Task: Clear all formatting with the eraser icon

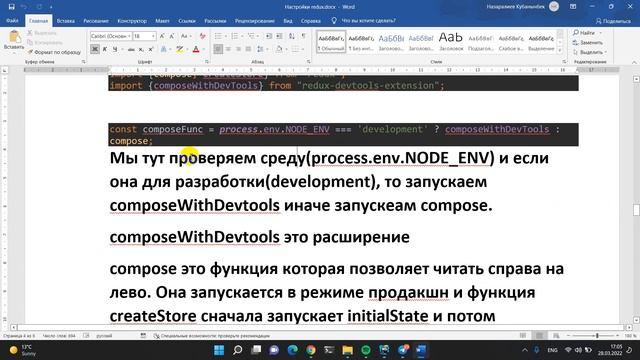Action: pyautogui.click(x=202, y=36)
